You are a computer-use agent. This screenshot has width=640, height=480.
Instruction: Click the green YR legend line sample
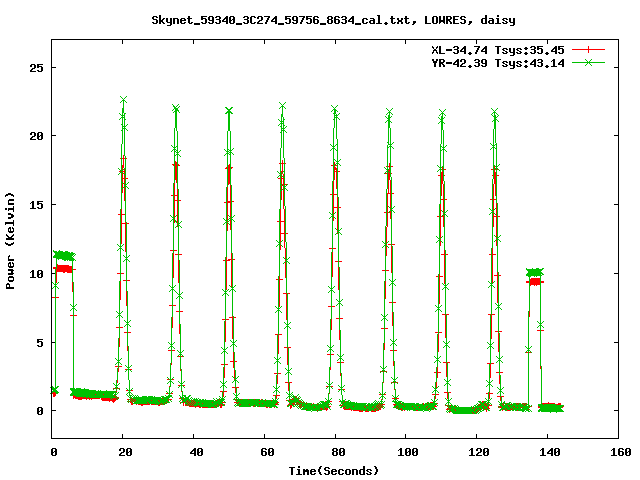tap(588, 62)
